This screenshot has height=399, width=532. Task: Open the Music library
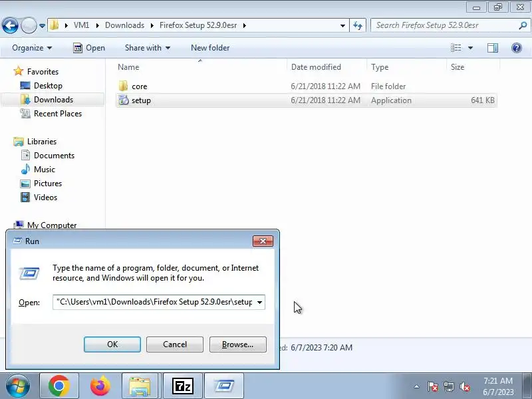(44, 170)
